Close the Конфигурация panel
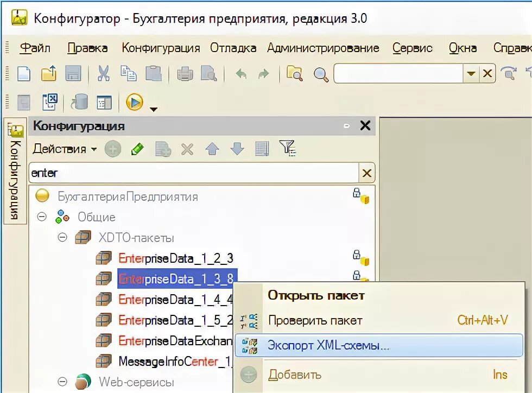 (365, 125)
